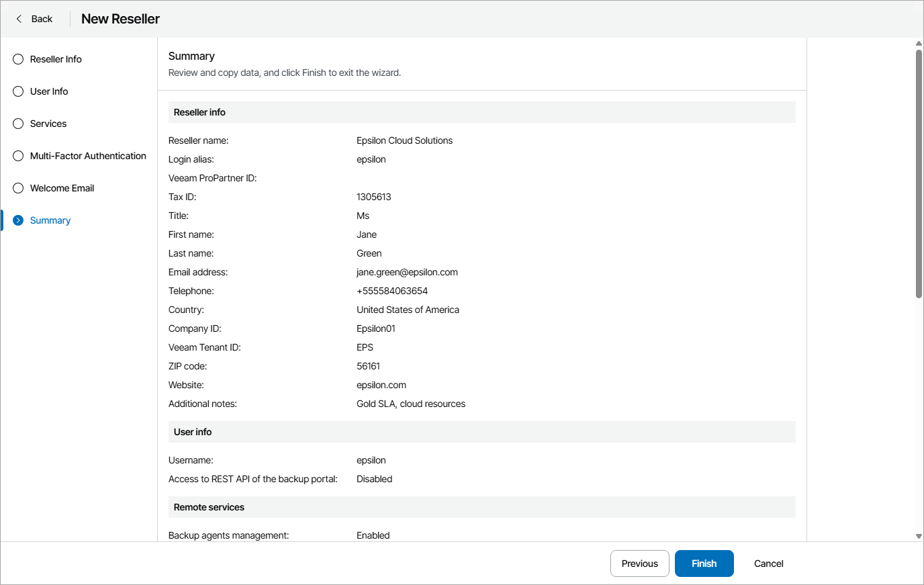Navigate to the Multi-Factor Authentication step

[x=88, y=156]
